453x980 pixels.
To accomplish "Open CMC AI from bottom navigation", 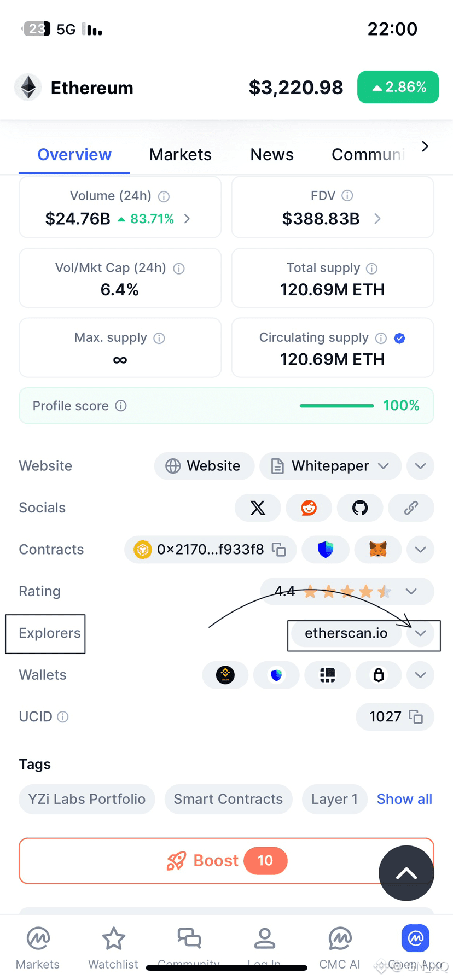I will (x=340, y=940).
